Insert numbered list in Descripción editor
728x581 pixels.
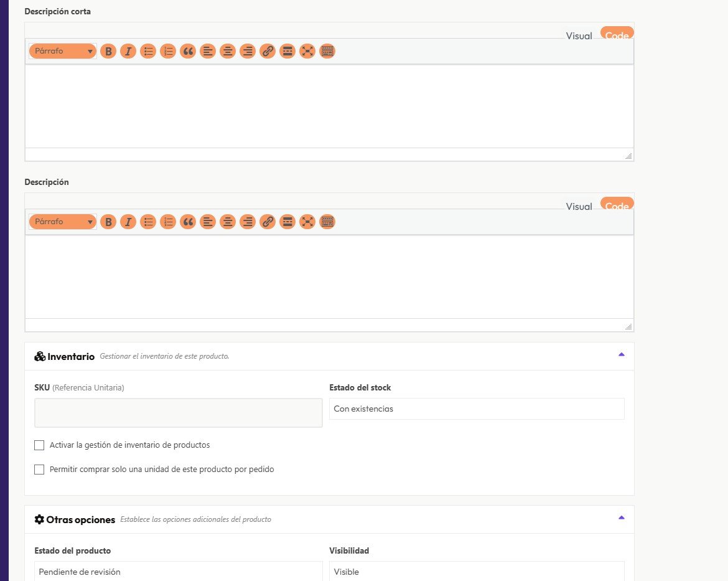[168, 222]
